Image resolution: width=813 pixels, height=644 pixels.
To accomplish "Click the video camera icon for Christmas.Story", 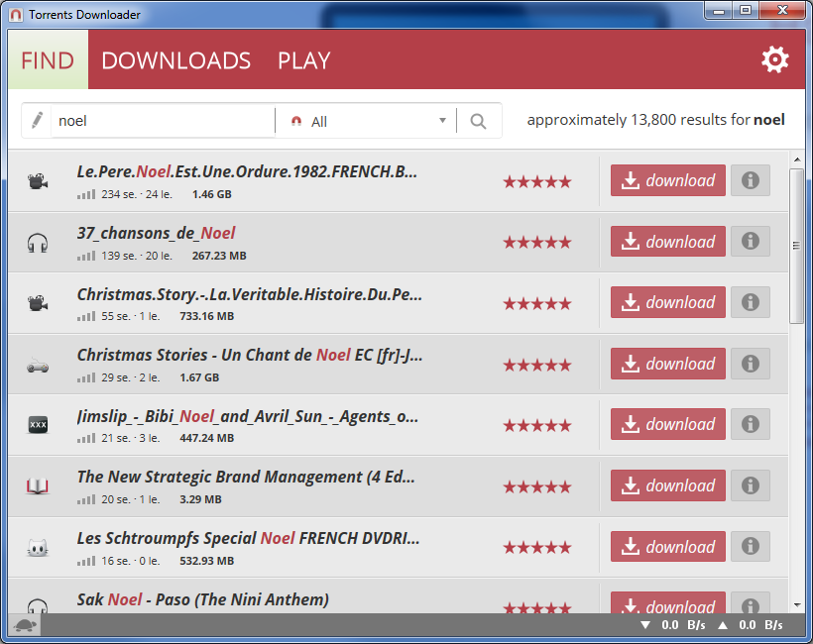I will point(38,302).
